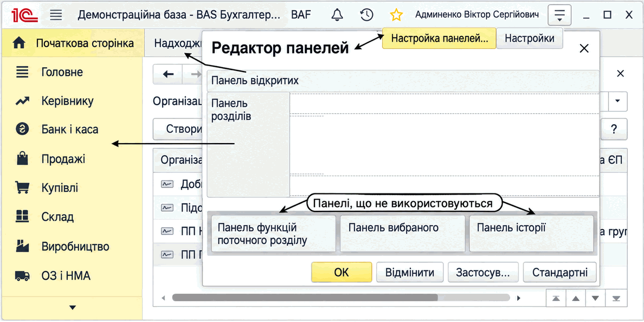Click the scrollbar left arrow
644x322 pixels.
tap(163, 298)
